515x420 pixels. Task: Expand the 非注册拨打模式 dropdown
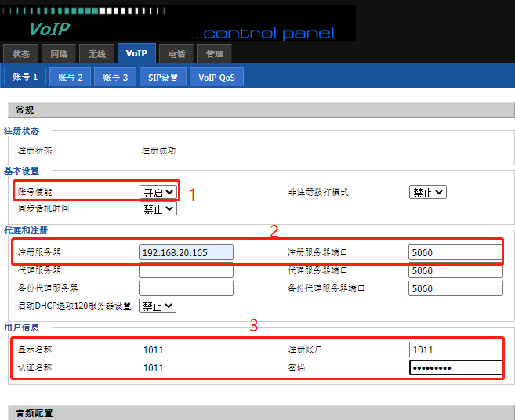427,192
